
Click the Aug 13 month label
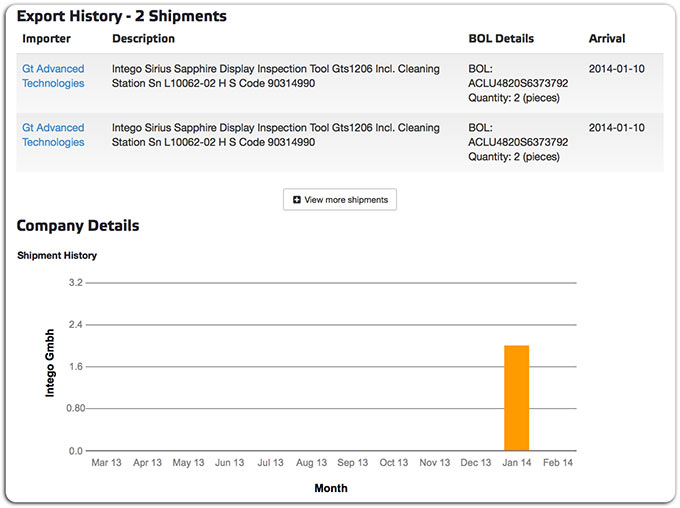pos(311,463)
